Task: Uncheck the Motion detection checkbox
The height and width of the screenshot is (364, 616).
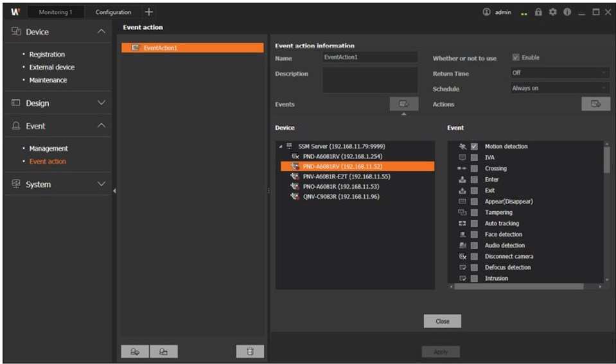Action: coord(474,146)
